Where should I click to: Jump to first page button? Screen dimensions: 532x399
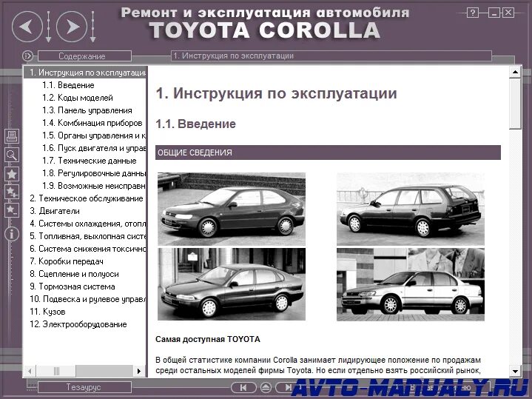(243, 387)
